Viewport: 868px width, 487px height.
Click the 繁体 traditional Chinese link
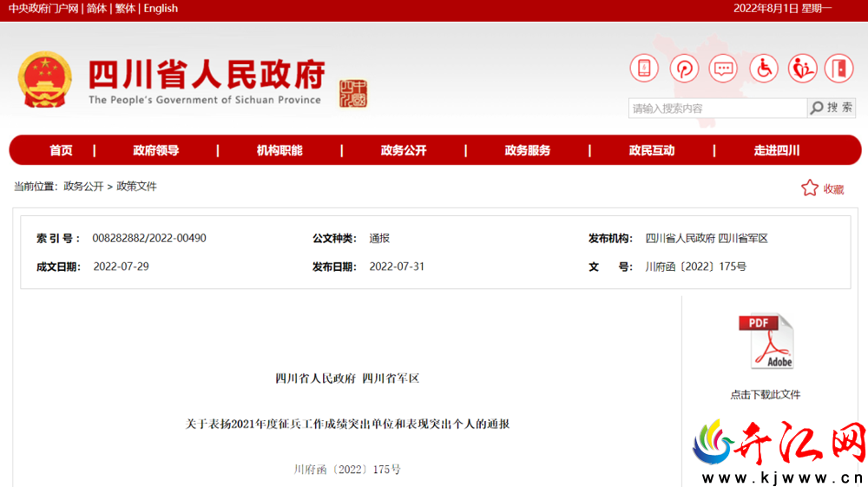125,9
